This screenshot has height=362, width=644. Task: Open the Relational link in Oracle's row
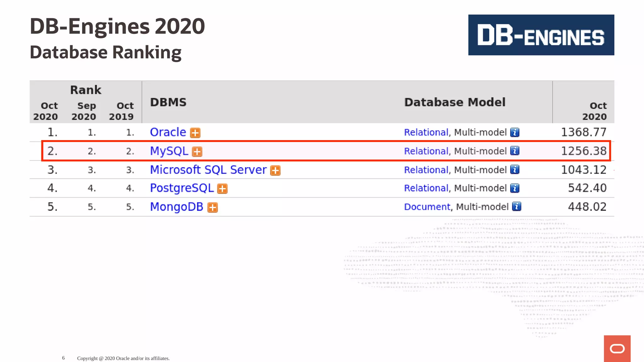pyautogui.click(x=426, y=132)
